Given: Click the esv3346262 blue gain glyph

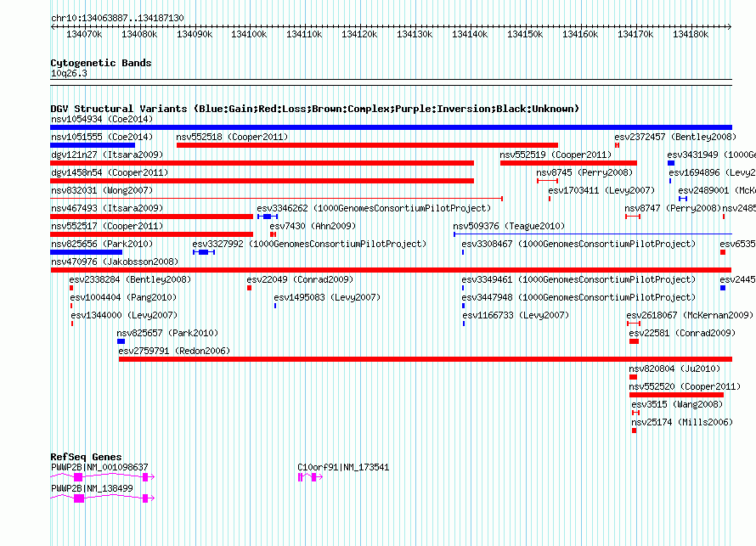Looking at the screenshot, I should tap(268, 217).
